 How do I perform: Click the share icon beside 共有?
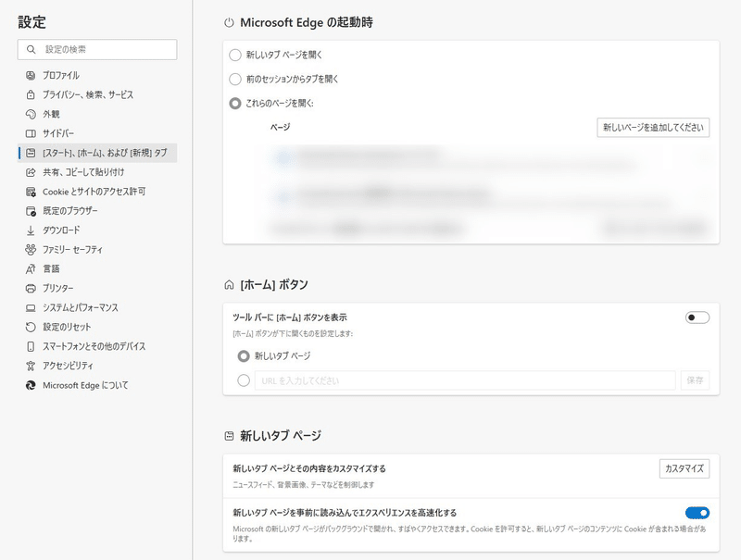[x=31, y=172]
